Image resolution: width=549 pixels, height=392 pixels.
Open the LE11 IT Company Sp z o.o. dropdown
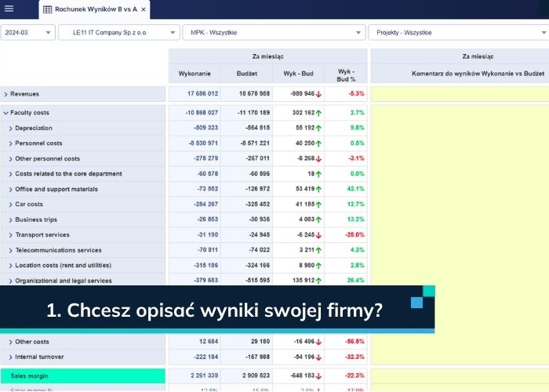pyautogui.click(x=118, y=33)
